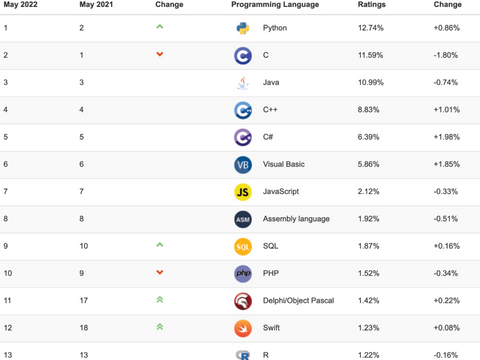Click the C language logo icon
Image resolution: width=480 pixels, height=360 pixels.
[243, 56]
